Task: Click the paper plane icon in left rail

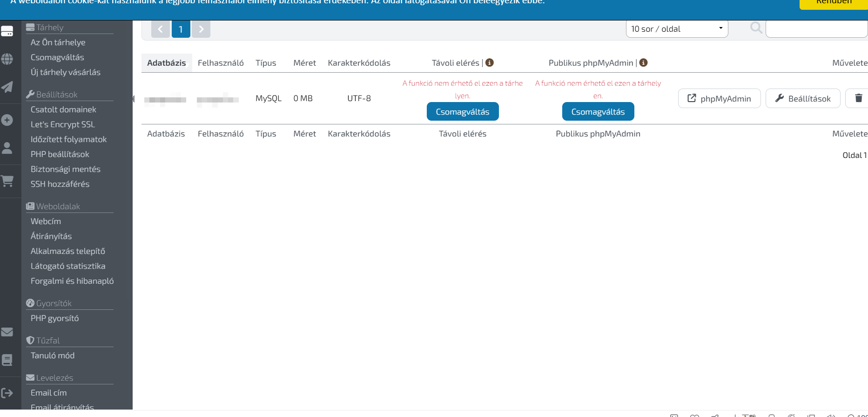Action: tap(7, 87)
